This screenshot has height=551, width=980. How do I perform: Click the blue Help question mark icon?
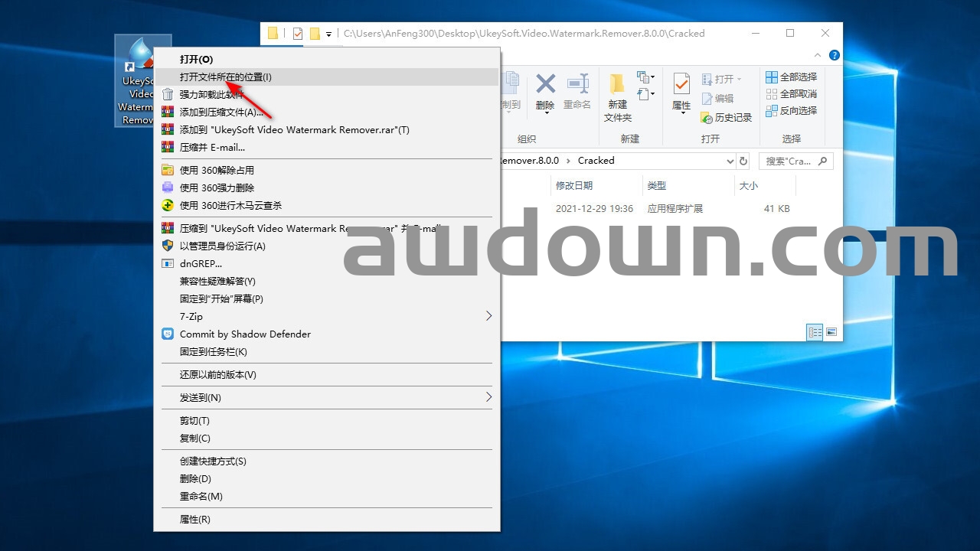pyautogui.click(x=835, y=55)
